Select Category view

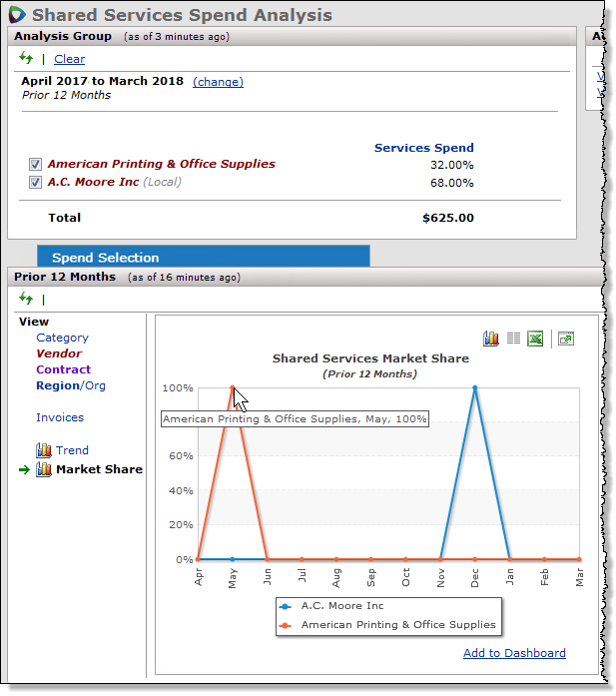[x=62, y=338]
